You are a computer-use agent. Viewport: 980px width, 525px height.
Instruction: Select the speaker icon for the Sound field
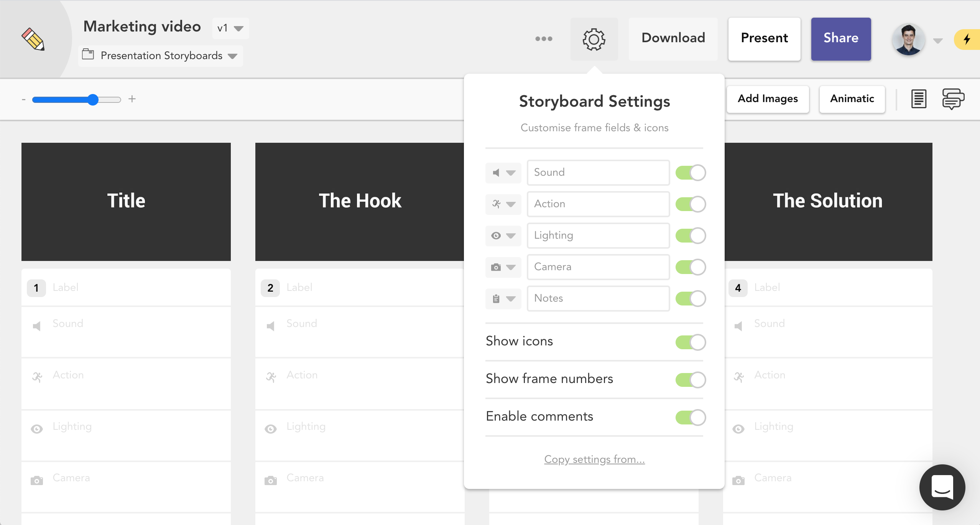point(497,173)
